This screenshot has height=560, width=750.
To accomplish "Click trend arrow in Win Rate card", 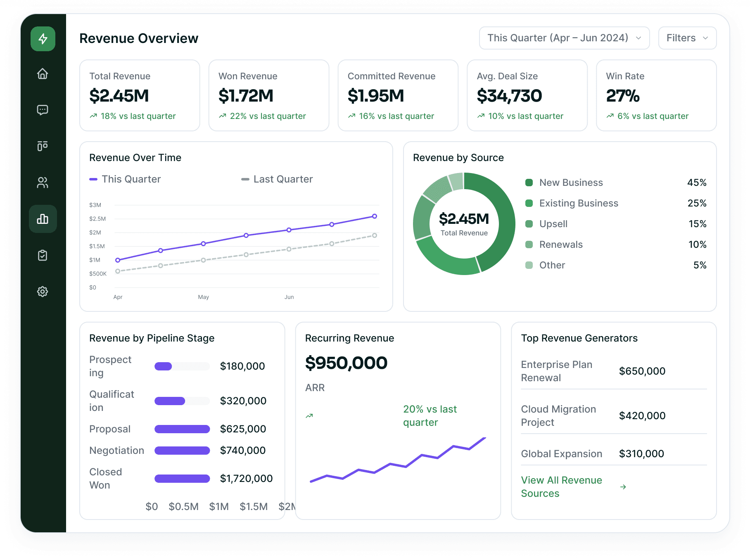I will 610,116.
